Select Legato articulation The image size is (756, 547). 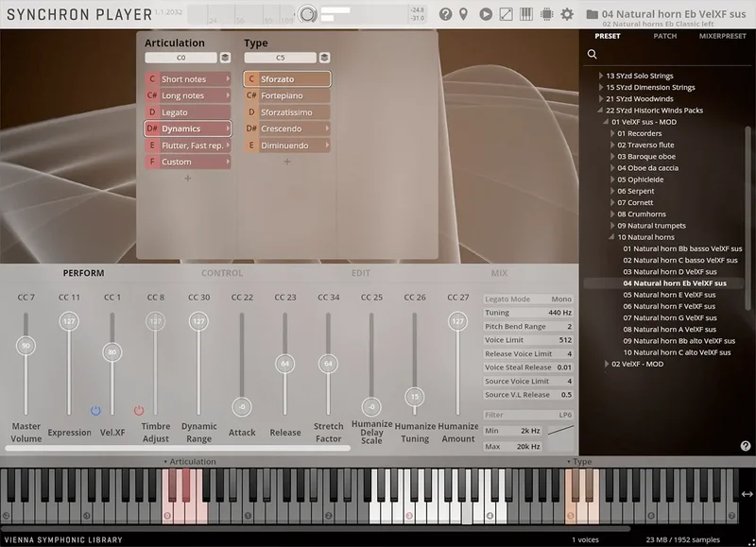pos(188,112)
